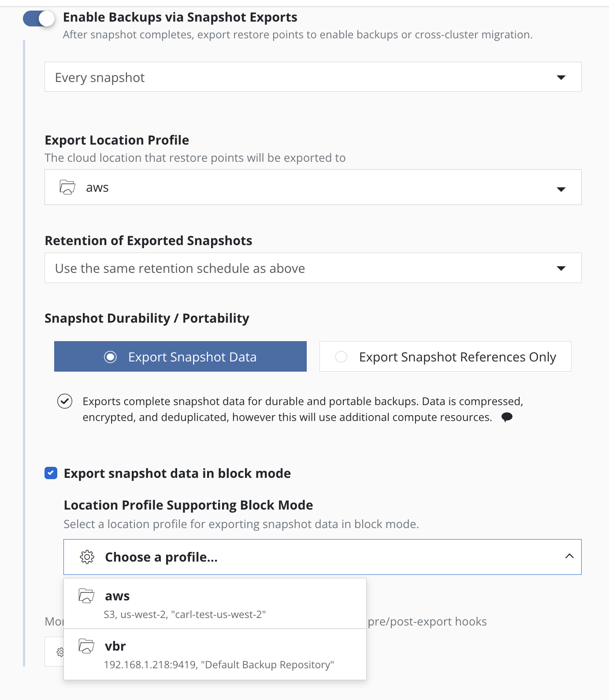Uncheck Export snapshot data in block mode
The width and height of the screenshot is (609, 700).
(x=51, y=473)
